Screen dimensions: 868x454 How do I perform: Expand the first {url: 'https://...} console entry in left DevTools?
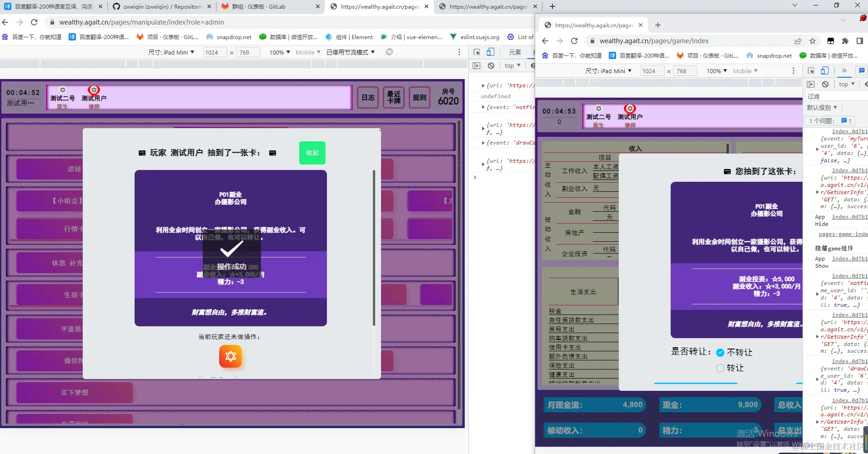pos(483,85)
